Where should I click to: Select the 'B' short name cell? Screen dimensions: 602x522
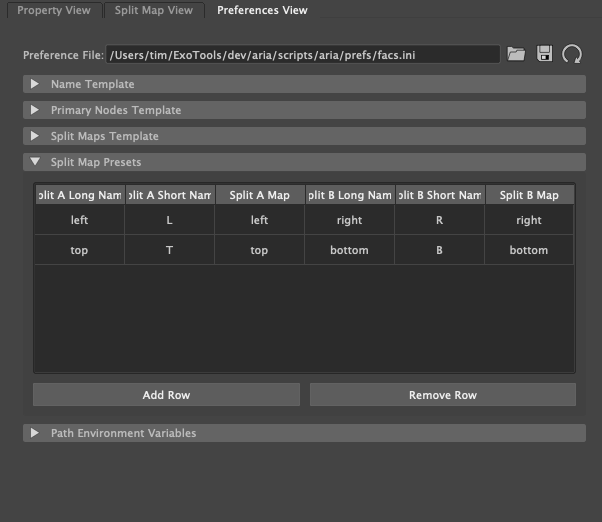[x=440, y=250]
